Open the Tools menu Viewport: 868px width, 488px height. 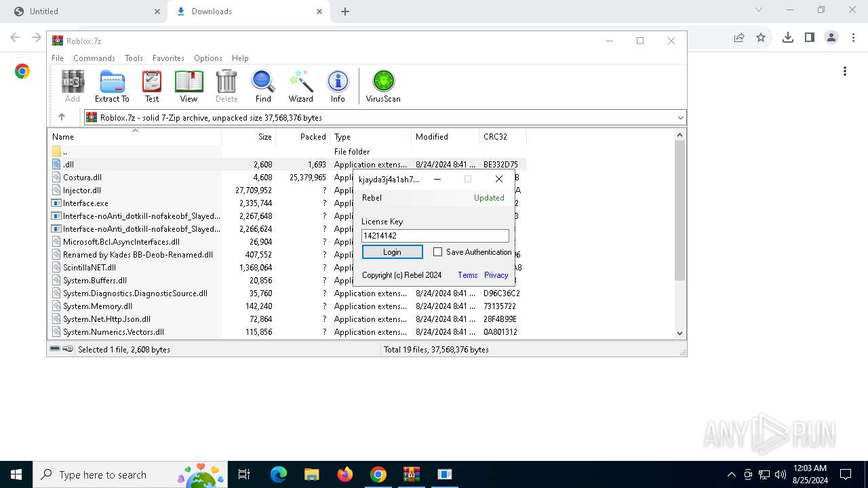[134, 58]
